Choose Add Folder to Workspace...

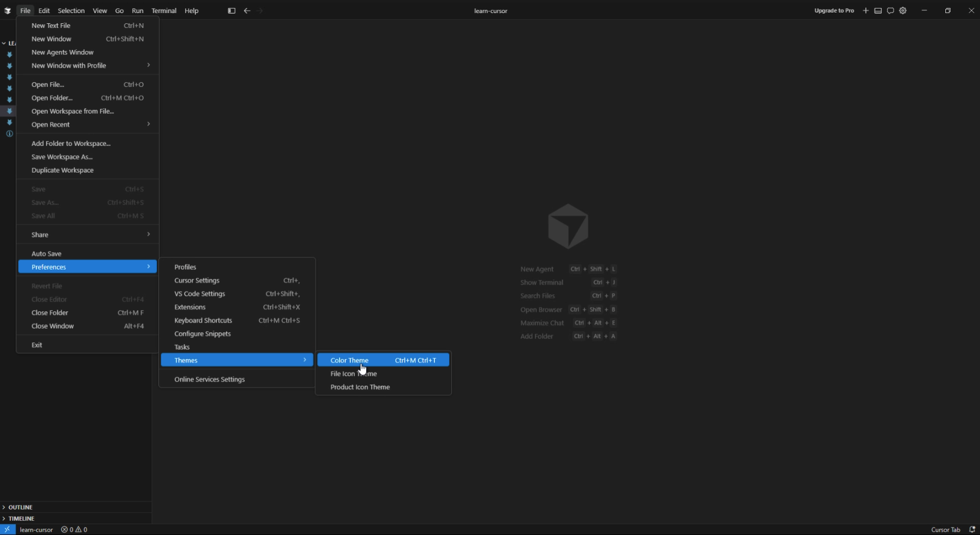87,144
